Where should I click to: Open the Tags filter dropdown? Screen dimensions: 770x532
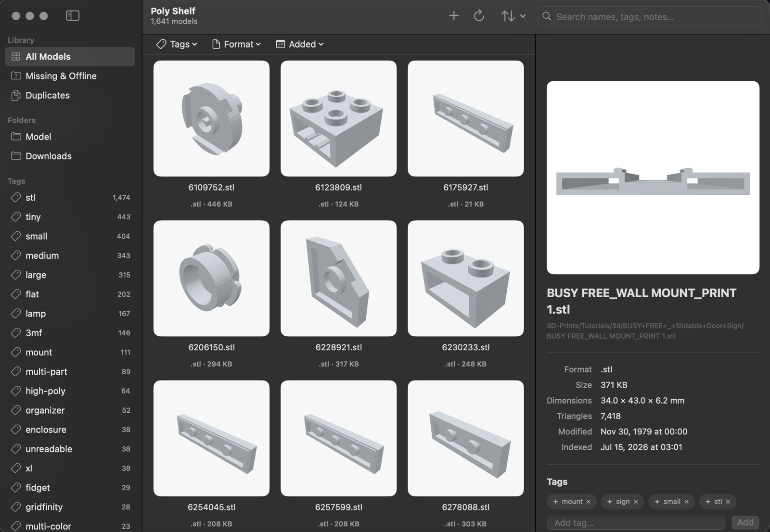click(177, 44)
